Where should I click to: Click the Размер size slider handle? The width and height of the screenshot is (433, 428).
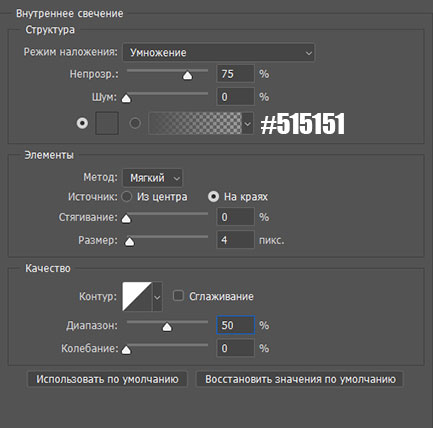[x=129, y=242]
